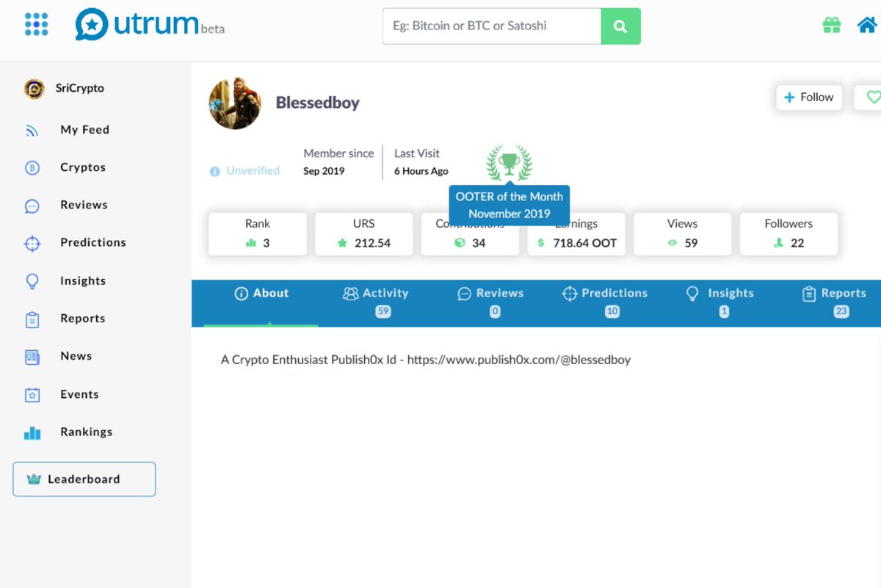Click the Cryptos coin icon in sidebar
This screenshot has height=588, width=881.
click(x=32, y=168)
